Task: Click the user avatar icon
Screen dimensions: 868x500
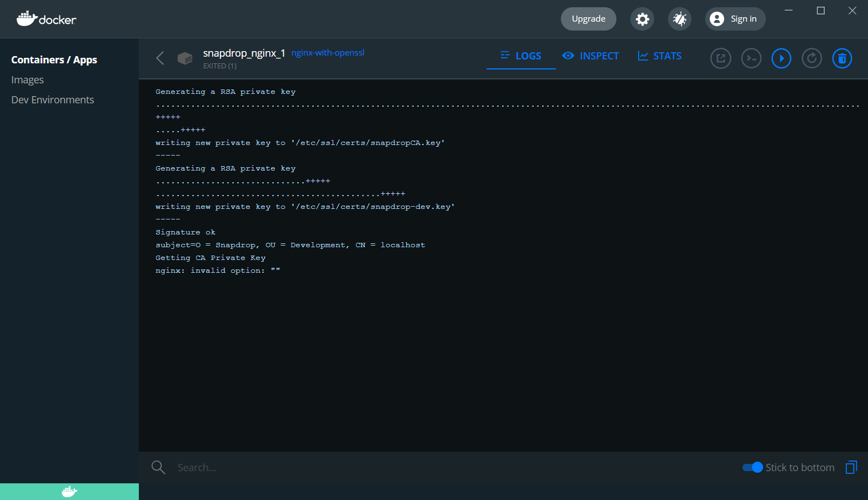Action: 717,19
